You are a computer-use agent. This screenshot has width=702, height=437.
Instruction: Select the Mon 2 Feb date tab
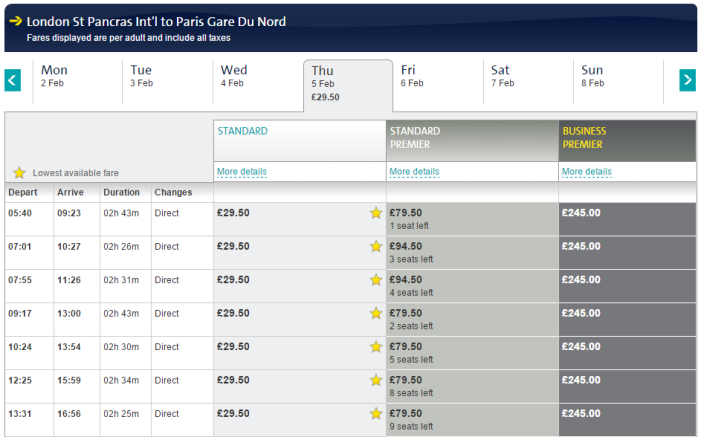[x=77, y=81]
